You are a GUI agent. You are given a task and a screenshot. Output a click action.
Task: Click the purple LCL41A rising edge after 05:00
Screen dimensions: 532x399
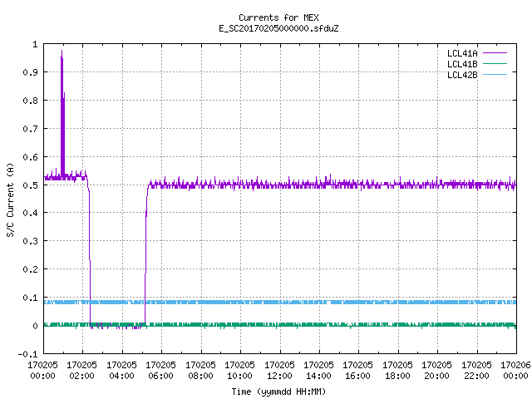(x=146, y=254)
